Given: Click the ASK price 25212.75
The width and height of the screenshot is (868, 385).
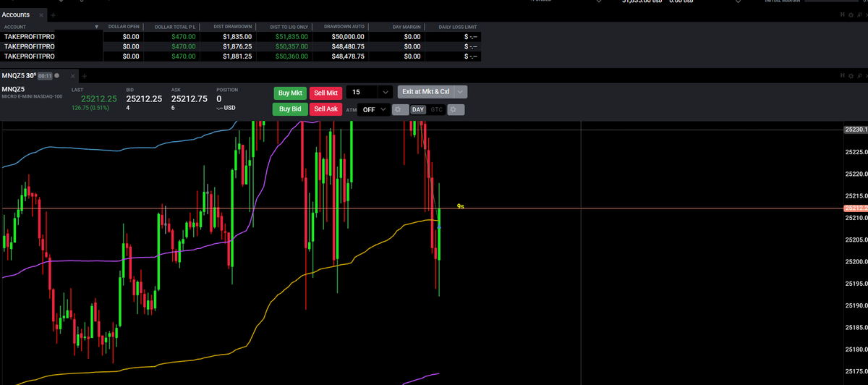Looking at the screenshot, I should [190, 98].
